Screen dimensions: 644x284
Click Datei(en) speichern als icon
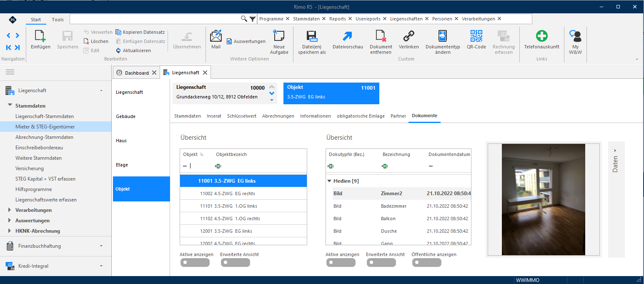[312, 36]
